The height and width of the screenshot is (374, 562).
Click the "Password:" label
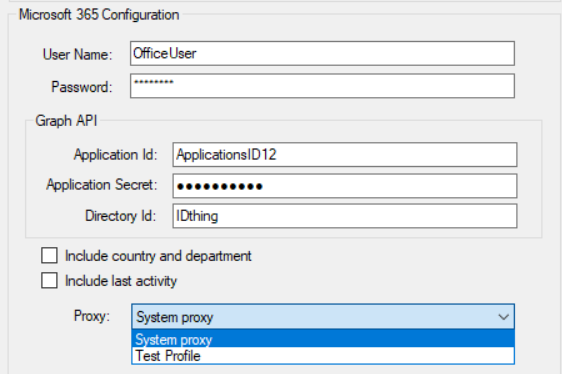pos(82,87)
